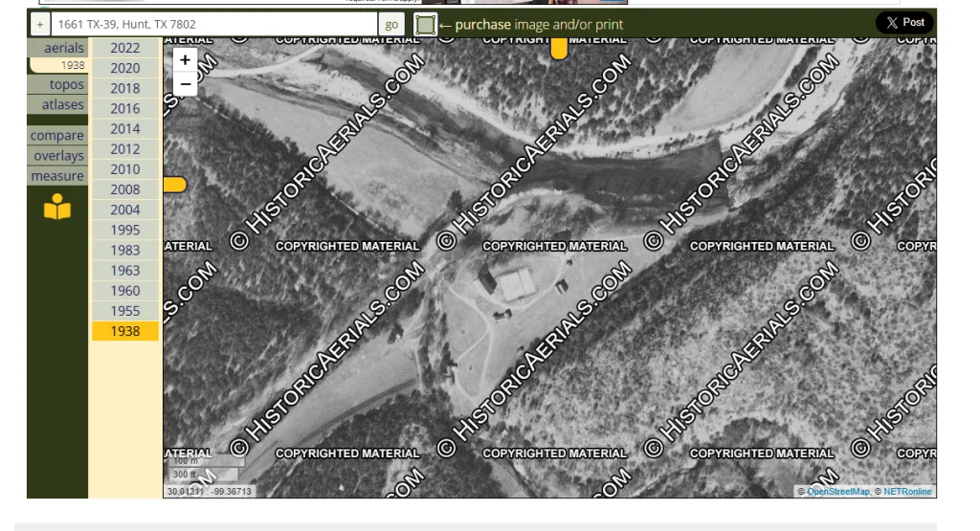
Task: Select the 2020 aerial year
Action: click(125, 68)
